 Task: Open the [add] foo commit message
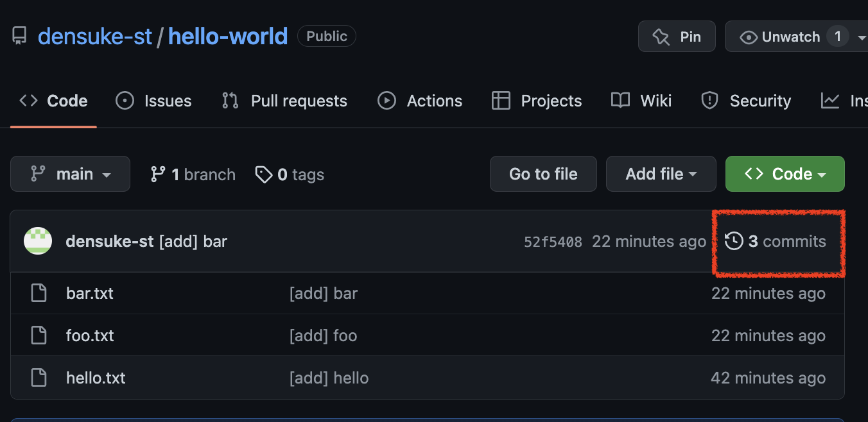[323, 335]
